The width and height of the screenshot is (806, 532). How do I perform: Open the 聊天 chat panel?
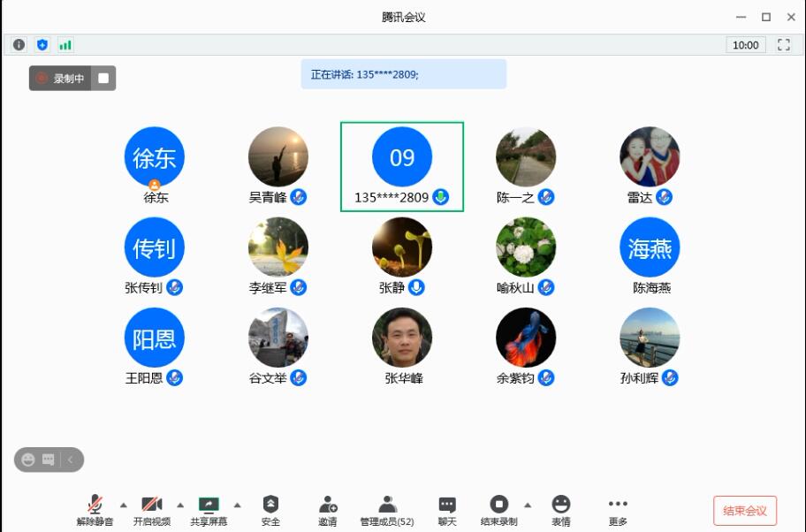click(x=447, y=510)
